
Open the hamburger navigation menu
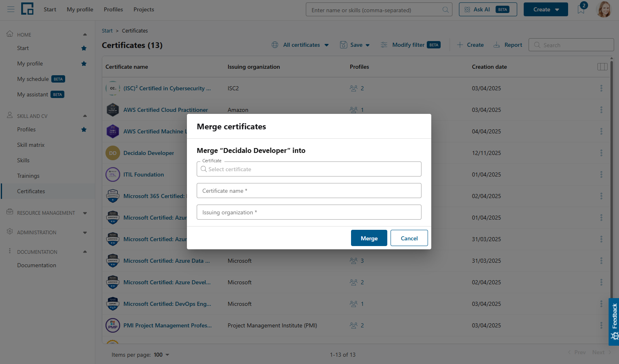(11, 9)
